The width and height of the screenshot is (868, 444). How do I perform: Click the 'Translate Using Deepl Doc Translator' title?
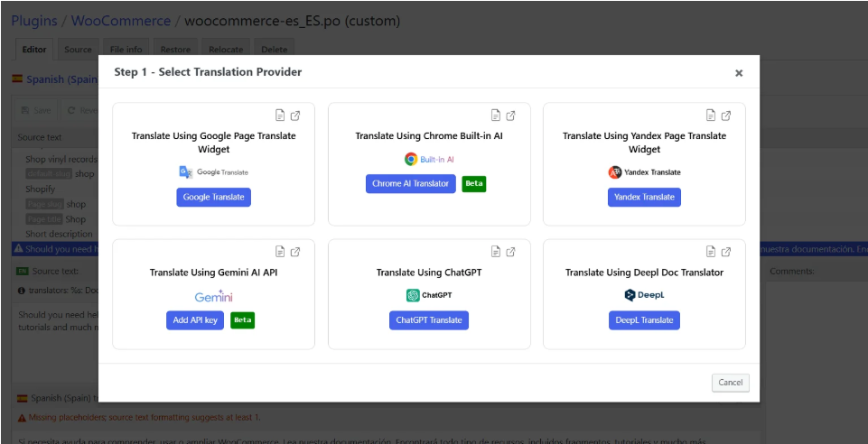coord(644,273)
